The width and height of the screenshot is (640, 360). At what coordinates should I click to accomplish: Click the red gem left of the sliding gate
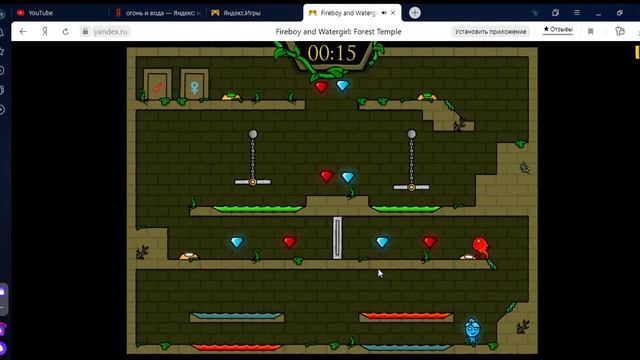point(289,242)
